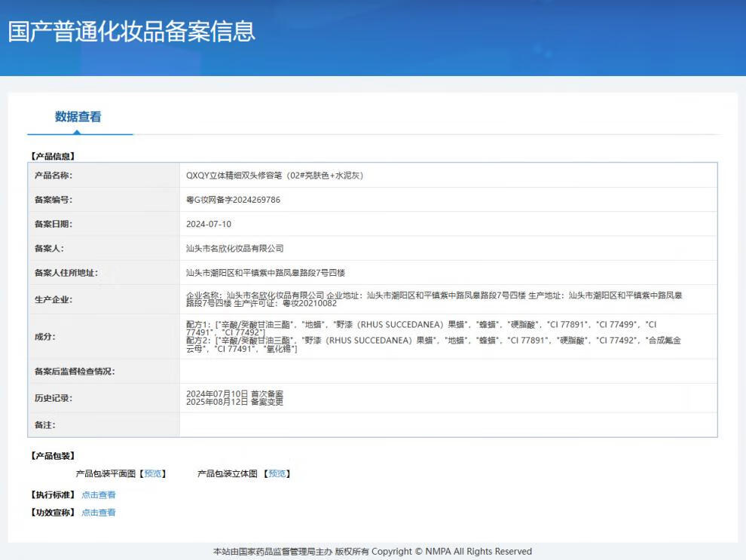Click the 首次备案 history record entry
This screenshot has width=746, height=560.
pos(234,394)
